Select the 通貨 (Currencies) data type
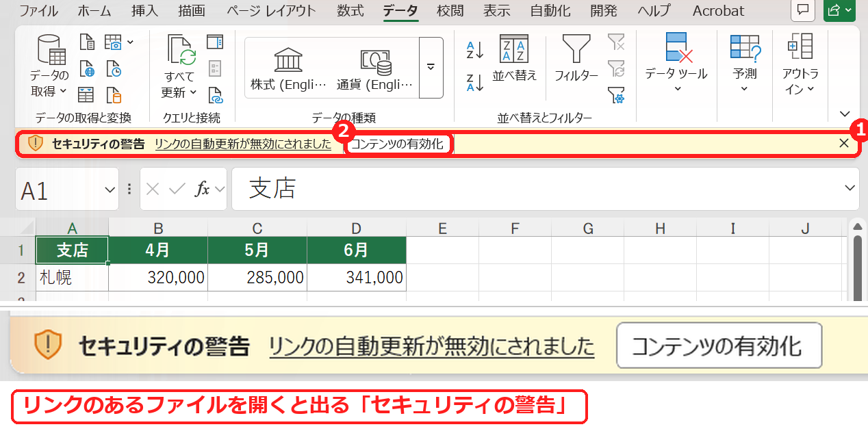Viewport: 868px width, 429px height. coord(375,68)
